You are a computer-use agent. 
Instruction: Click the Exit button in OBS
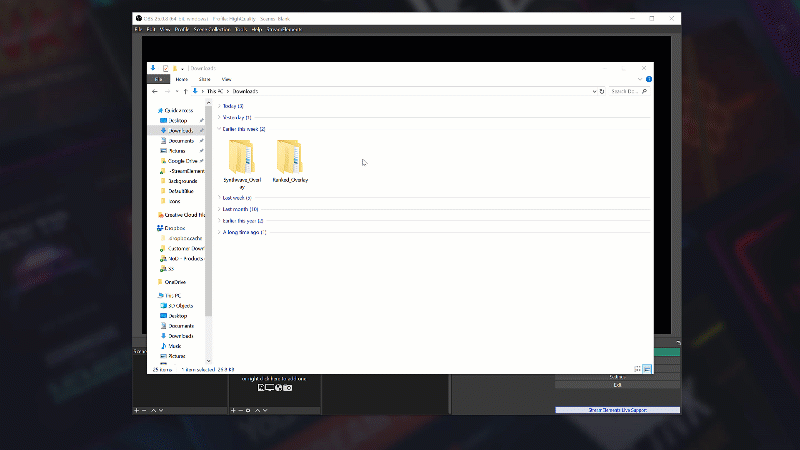pyautogui.click(x=617, y=385)
